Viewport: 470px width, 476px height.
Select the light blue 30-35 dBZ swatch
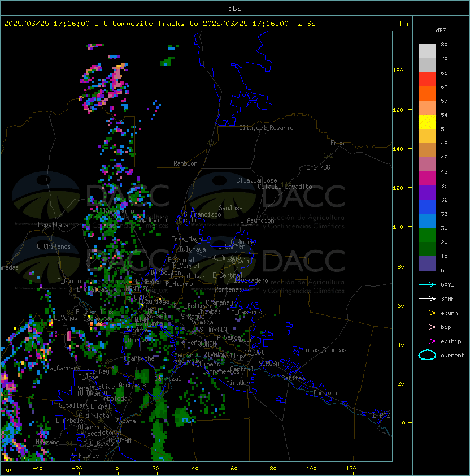click(x=427, y=220)
